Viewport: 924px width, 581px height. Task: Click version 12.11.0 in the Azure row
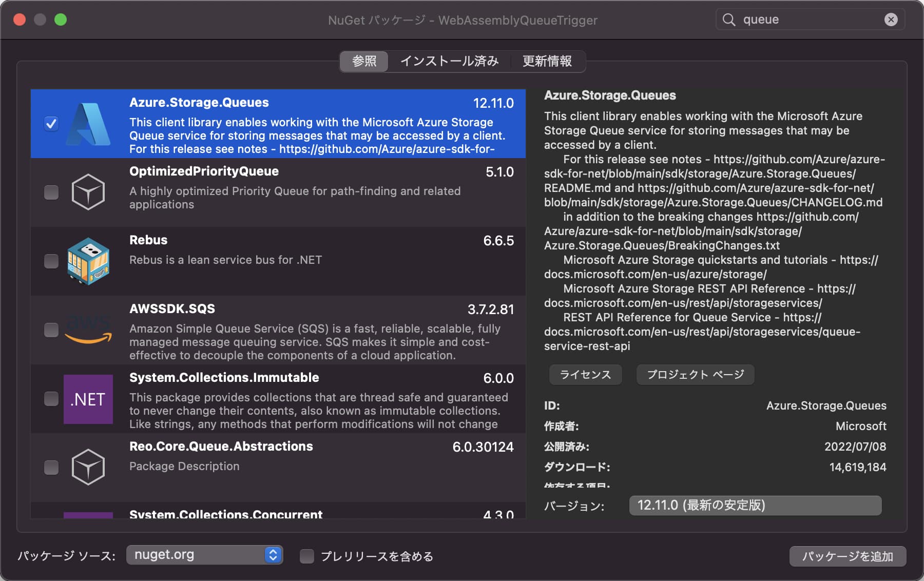click(x=493, y=103)
